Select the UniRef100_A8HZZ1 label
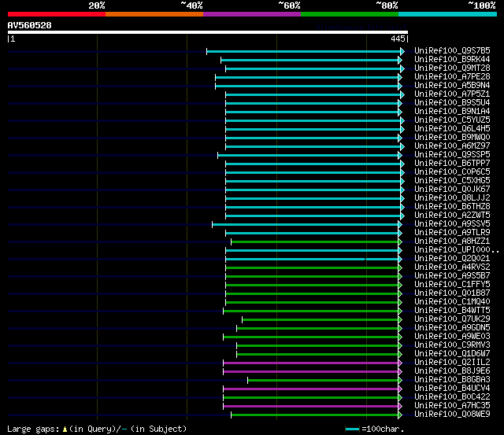The width and height of the screenshot is (504, 435). click(452, 241)
